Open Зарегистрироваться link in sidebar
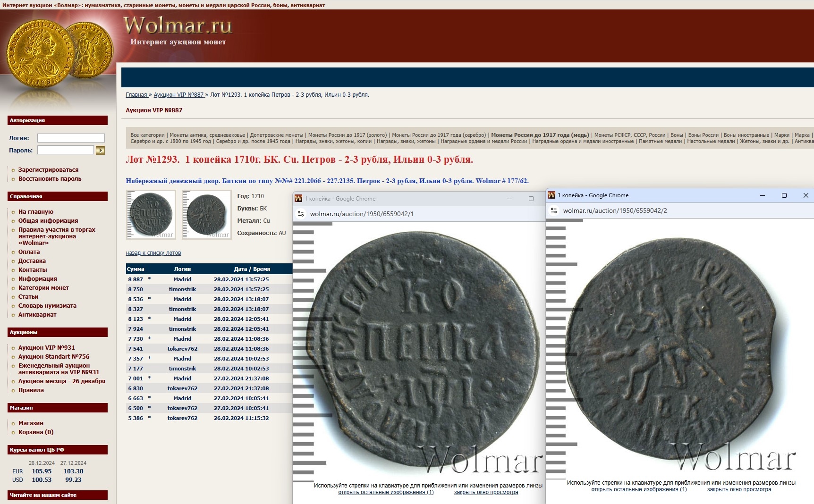This screenshot has height=504, width=814. tap(48, 170)
